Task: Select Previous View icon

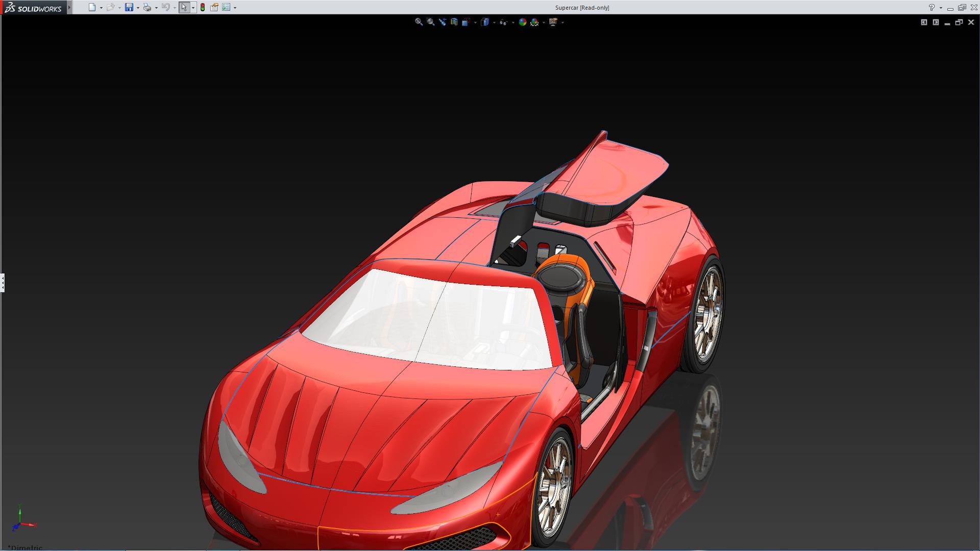Action: (x=442, y=22)
